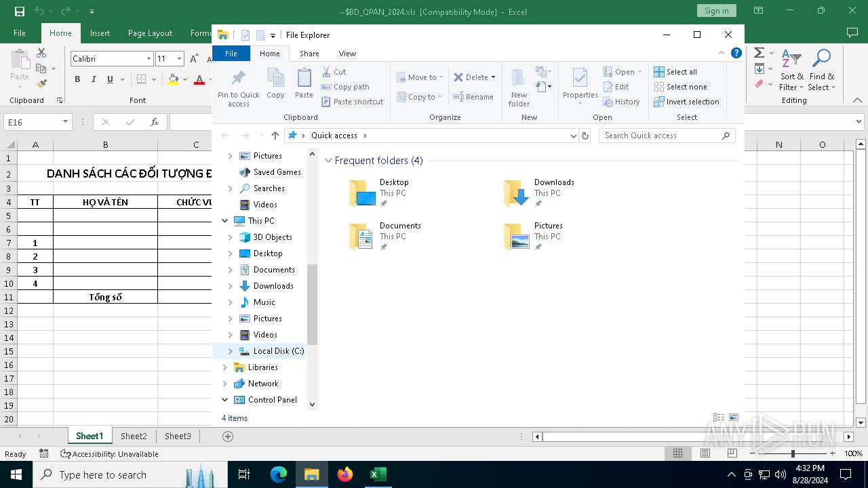Click Select none in File Explorer
Image resolution: width=868 pixels, height=488 pixels.
[680, 87]
